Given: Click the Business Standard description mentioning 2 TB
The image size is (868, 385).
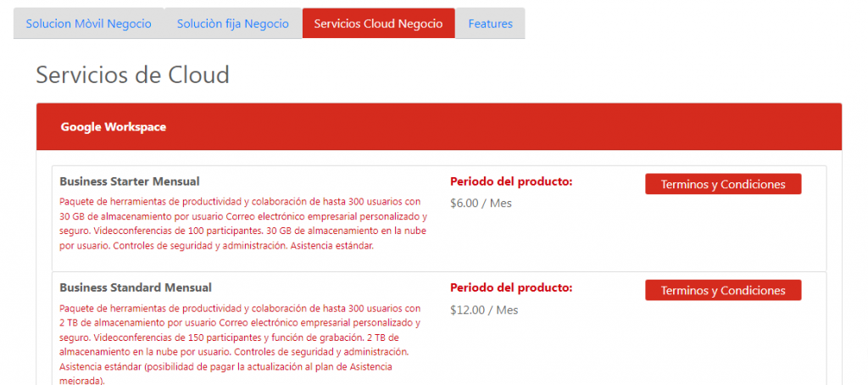Looking at the screenshot, I should coord(242,344).
